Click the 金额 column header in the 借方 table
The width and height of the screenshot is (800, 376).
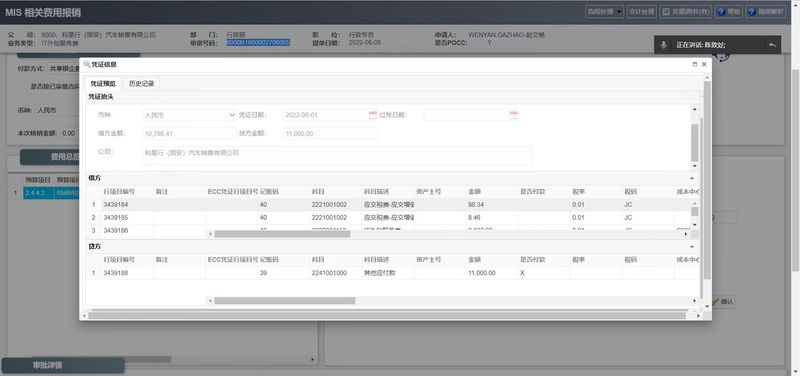(492, 192)
